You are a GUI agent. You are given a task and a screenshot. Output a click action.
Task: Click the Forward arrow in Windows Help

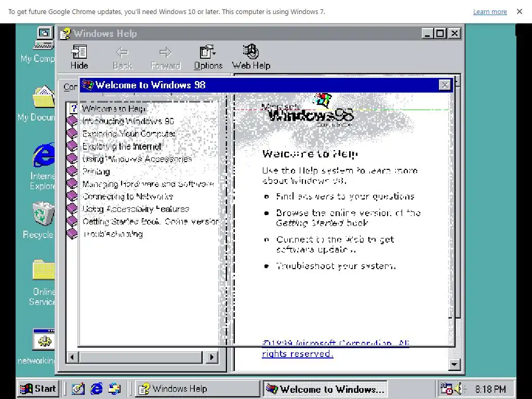coord(165,57)
